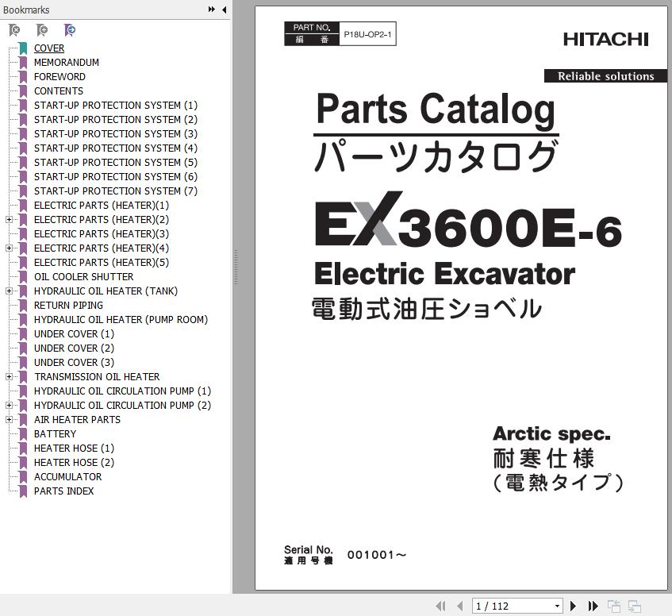
Task: Go to BATTERY bookmark
Action: pyautogui.click(x=56, y=433)
